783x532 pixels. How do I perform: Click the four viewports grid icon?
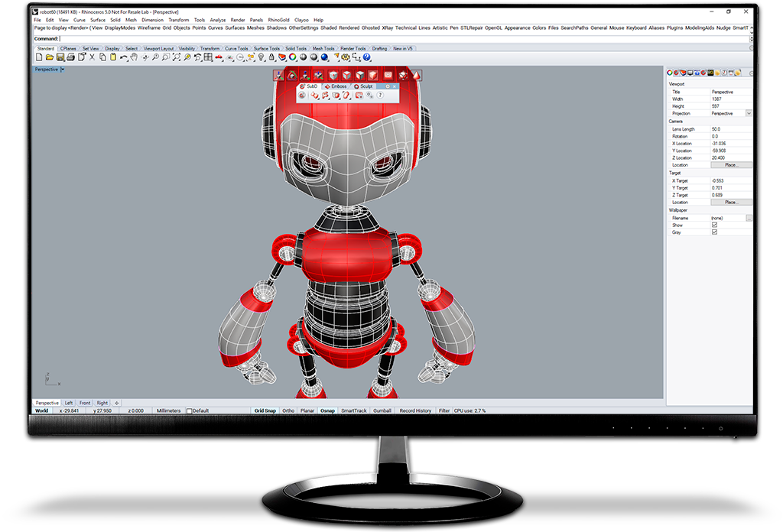[x=208, y=57]
